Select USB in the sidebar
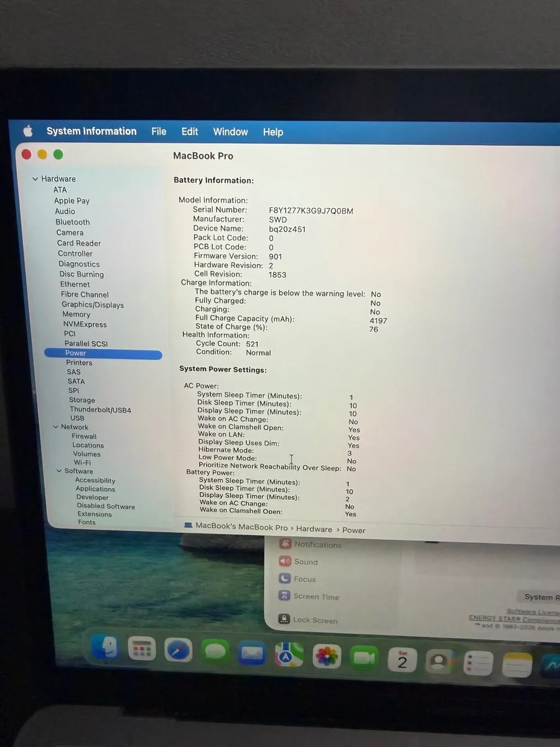The width and height of the screenshot is (560, 747). (x=77, y=418)
